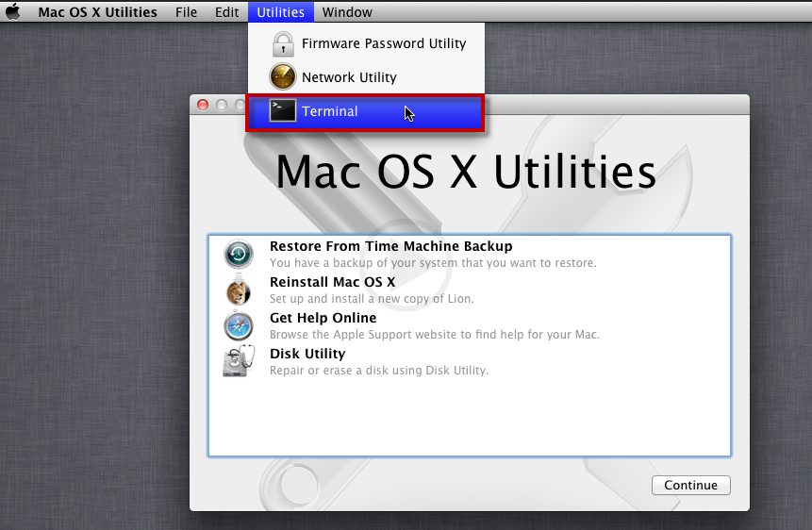This screenshot has height=530, width=812.
Task: Click 'Browse the Apple Support website' description
Action: [435, 334]
